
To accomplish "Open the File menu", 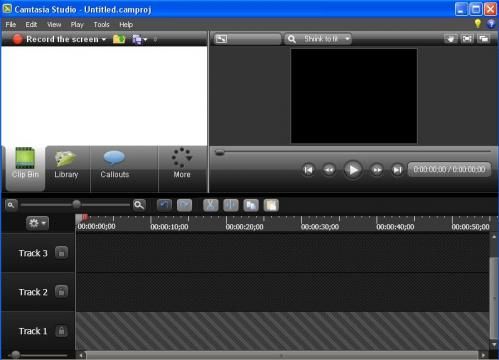I will pyautogui.click(x=11, y=25).
